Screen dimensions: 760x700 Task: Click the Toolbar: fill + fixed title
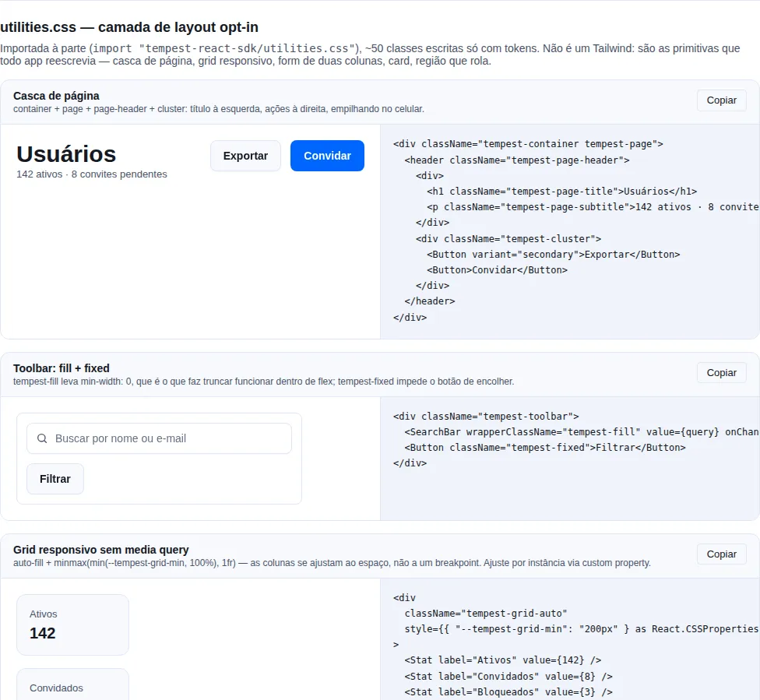[62, 368]
